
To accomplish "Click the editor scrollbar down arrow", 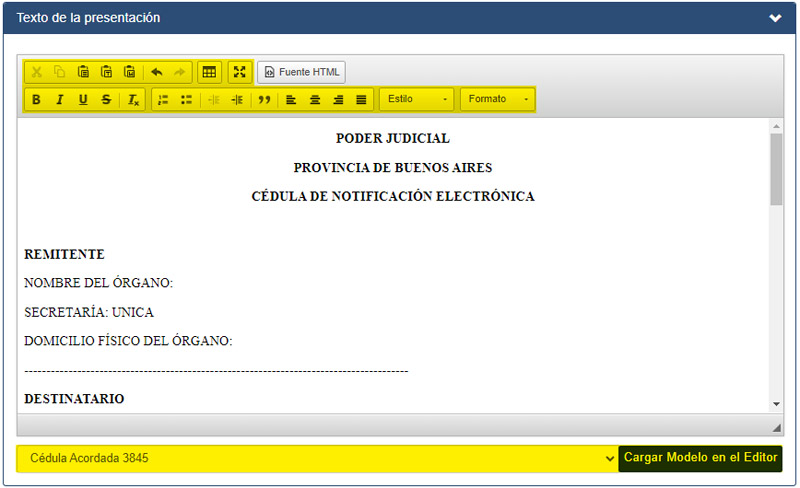I will tap(776, 403).
